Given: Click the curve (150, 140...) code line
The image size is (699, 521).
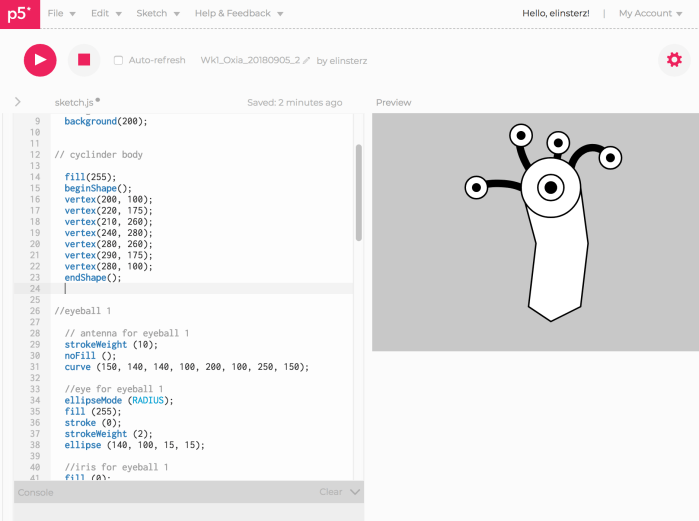Looking at the screenshot, I should coord(186,366).
